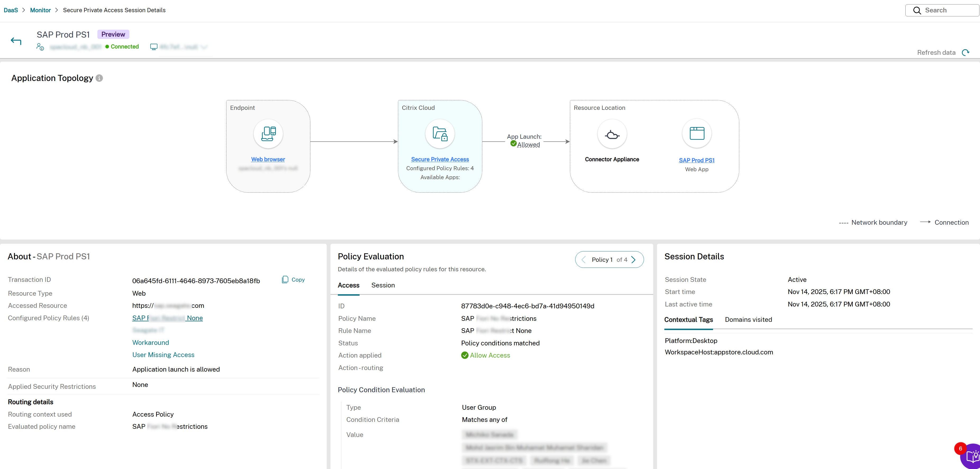
Task: Click the Monitor breadcrumb link
Action: [40, 10]
